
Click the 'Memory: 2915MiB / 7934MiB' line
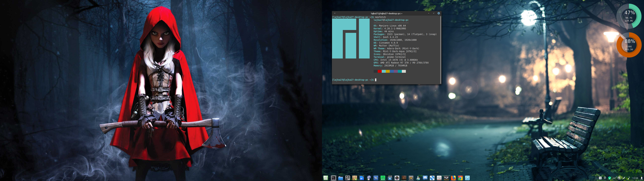point(390,66)
